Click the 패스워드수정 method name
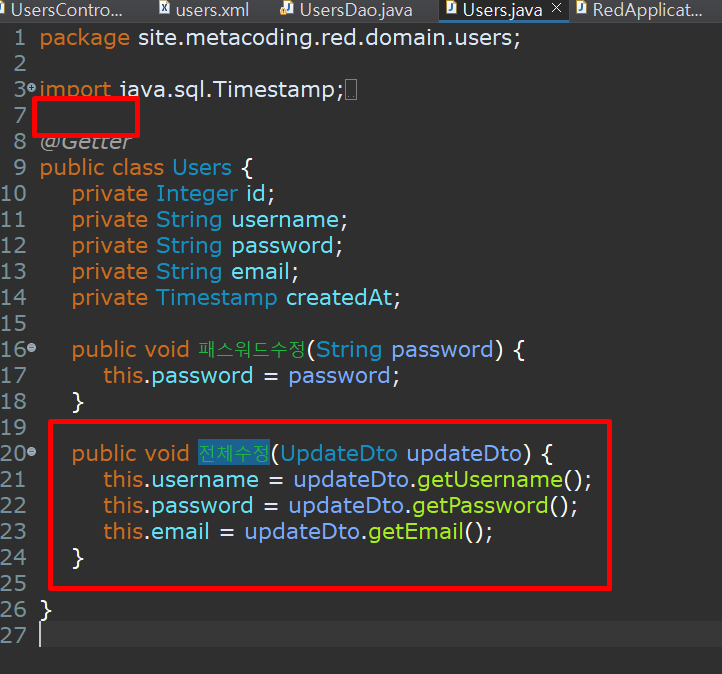 [x=252, y=349]
